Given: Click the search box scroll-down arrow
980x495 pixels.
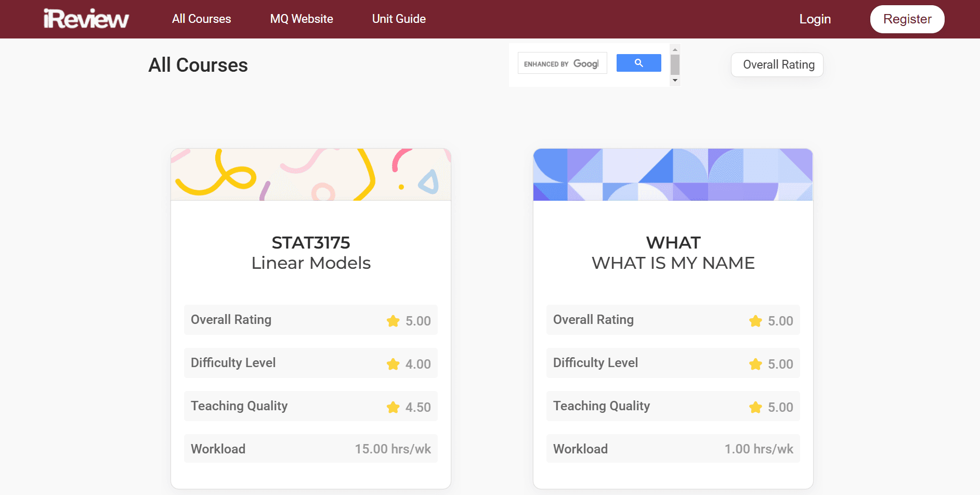Looking at the screenshot, I should pyautogui.click(x=675, y=80).
